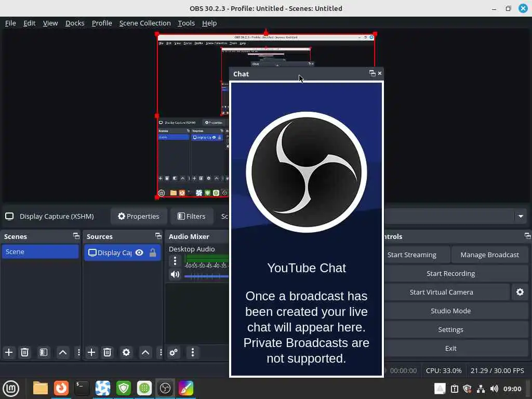This screenshot has width=532, height=399.
Task: Click Manage Broadcast
Action: point(489,255)
